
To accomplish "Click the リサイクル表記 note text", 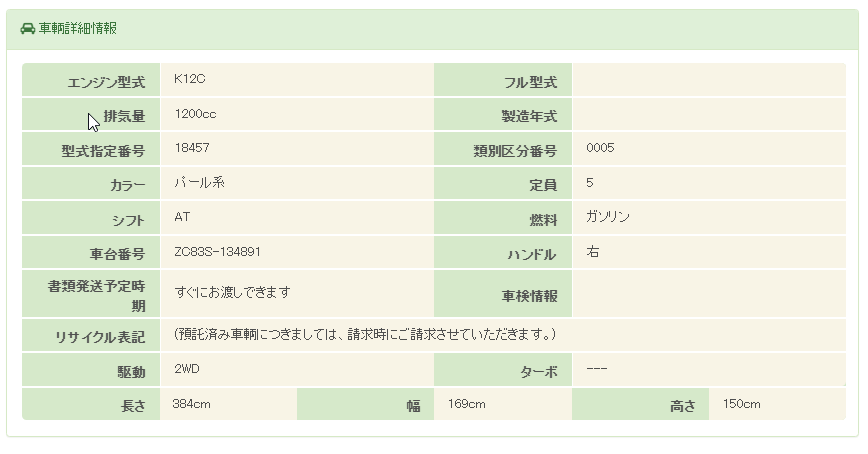I will pos(365,333).
